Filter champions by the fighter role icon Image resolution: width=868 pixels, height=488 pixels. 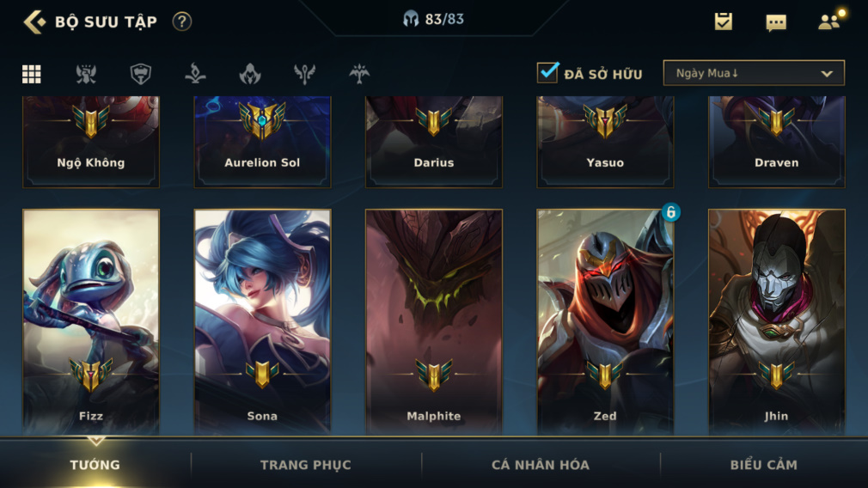[86, 74]
